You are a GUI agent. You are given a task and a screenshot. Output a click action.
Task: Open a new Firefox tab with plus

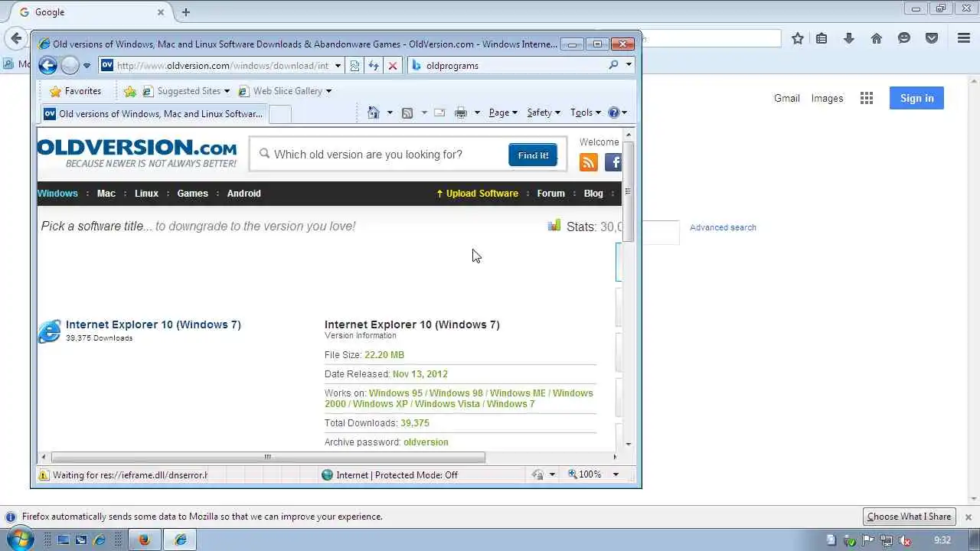pos(185,12)
